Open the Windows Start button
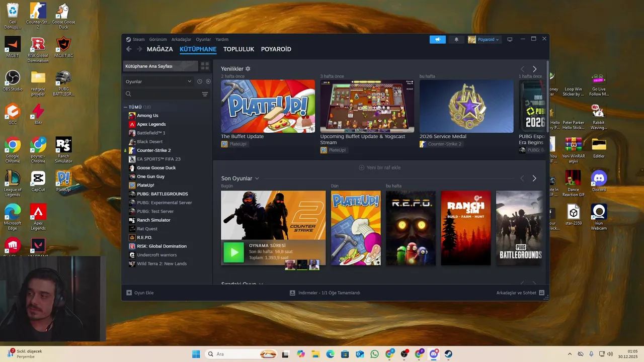The height and width of the screenshot is (362, 644). click(x=196, y=354)
